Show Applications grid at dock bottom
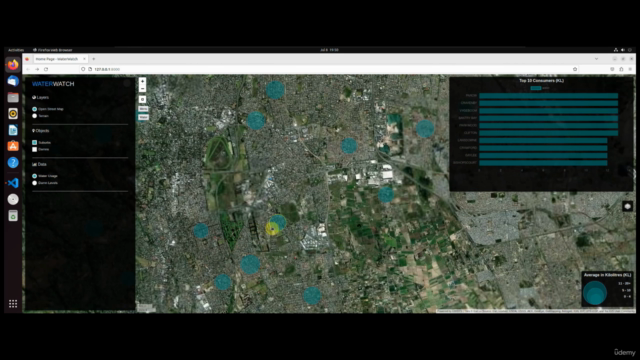Viewport: 640px width, 360px height. click(x=13, y=304)
